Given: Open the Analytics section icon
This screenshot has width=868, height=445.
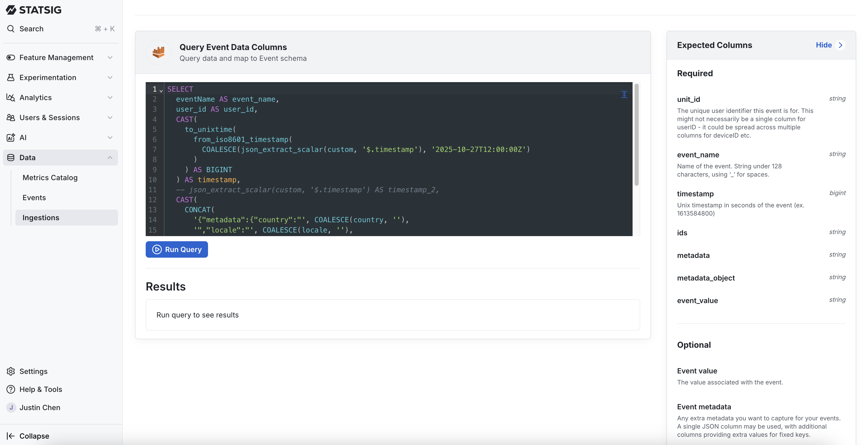Looking at the screenshot, I should click(x=11, y=98).
